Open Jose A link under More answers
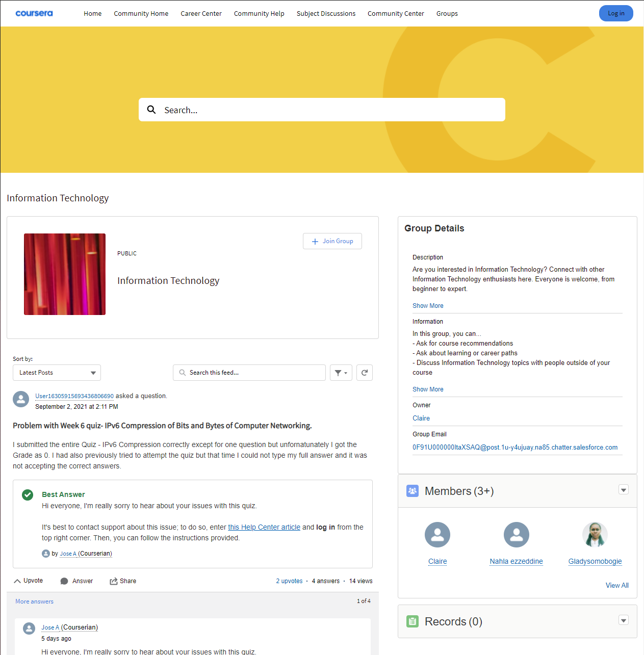The width and height of the screenshot is (644, 655). click(x=50, y=627)
